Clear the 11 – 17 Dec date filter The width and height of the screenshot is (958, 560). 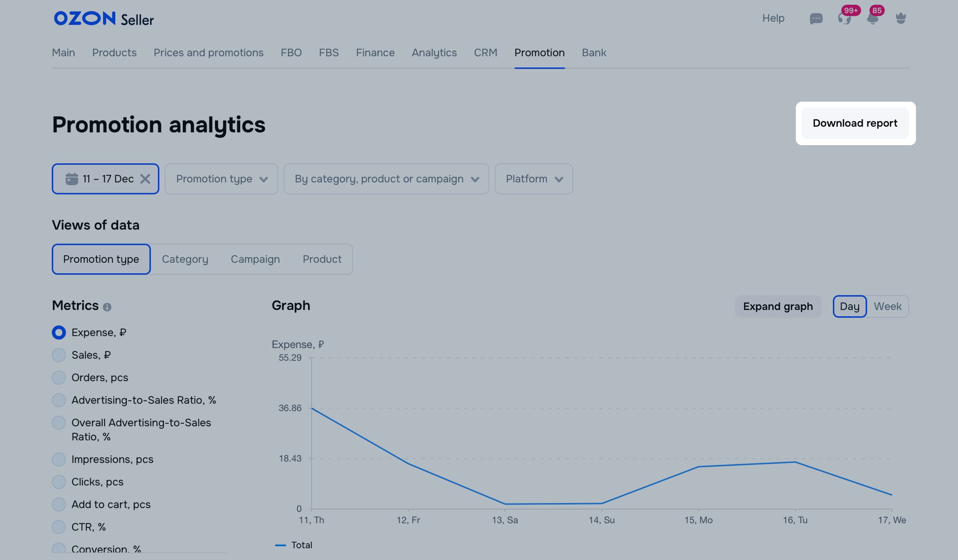click(145, 179)
